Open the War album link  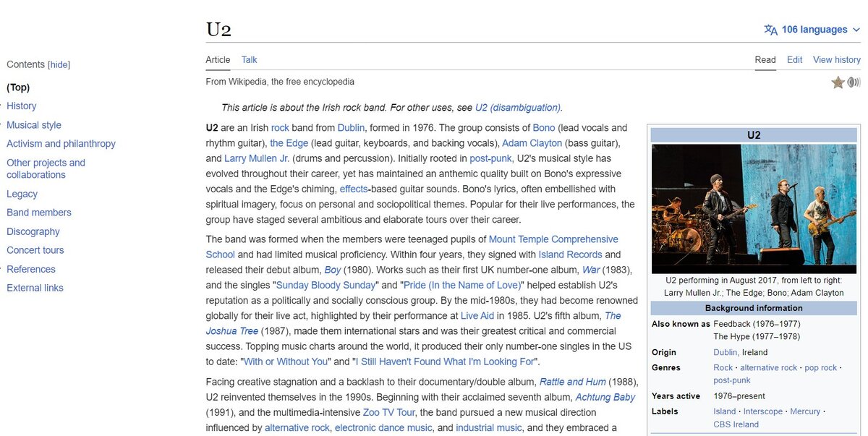click(x=591, y=270)
